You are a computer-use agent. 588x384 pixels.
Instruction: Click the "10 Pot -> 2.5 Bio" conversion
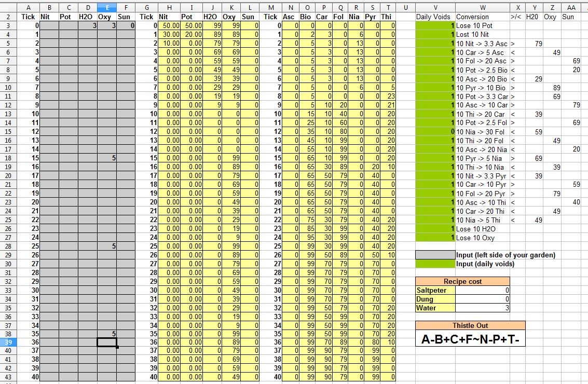pyautogui.click(x=483, y=70)
